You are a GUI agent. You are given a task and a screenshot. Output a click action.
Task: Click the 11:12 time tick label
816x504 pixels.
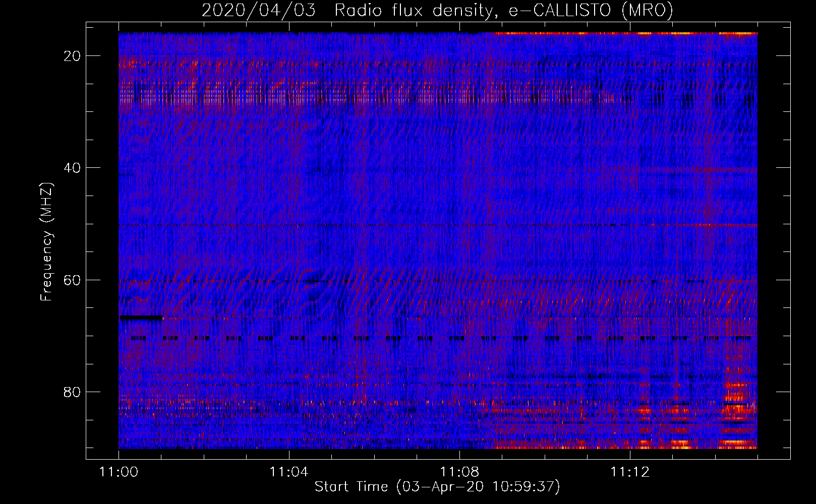pyautogui.click(x=630, y=472)
